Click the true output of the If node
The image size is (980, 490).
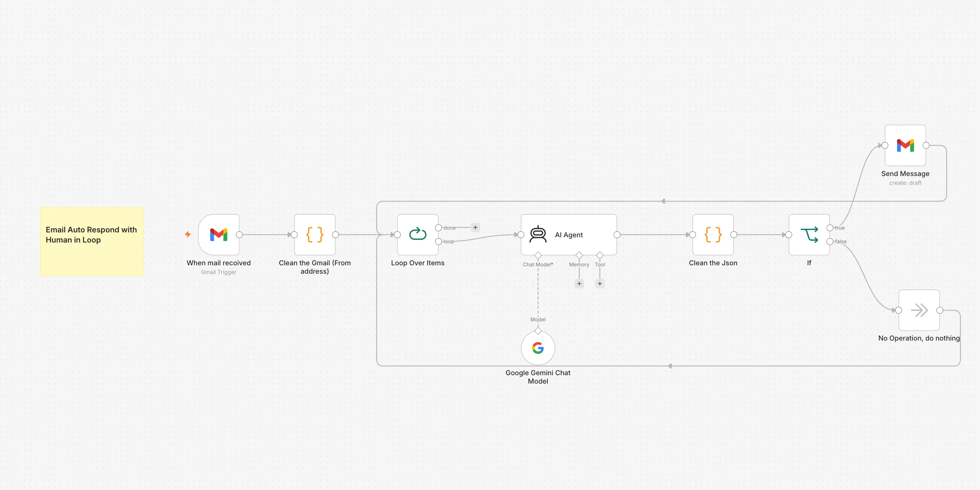coord(830,228)
